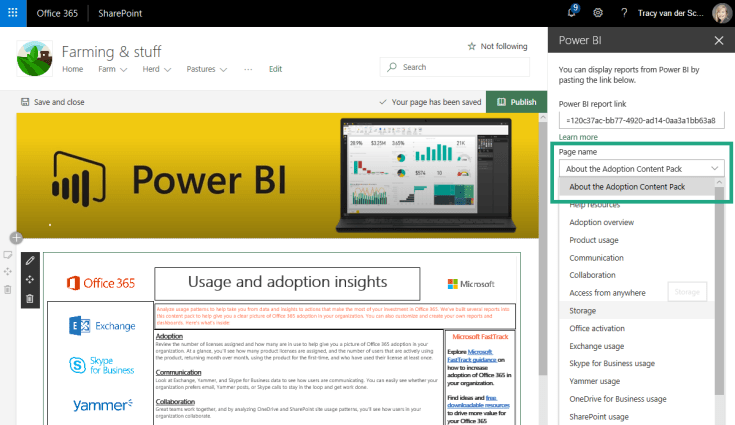Close the Power BI panel
This screenshot has width=735, height=425.
(718, 40)
